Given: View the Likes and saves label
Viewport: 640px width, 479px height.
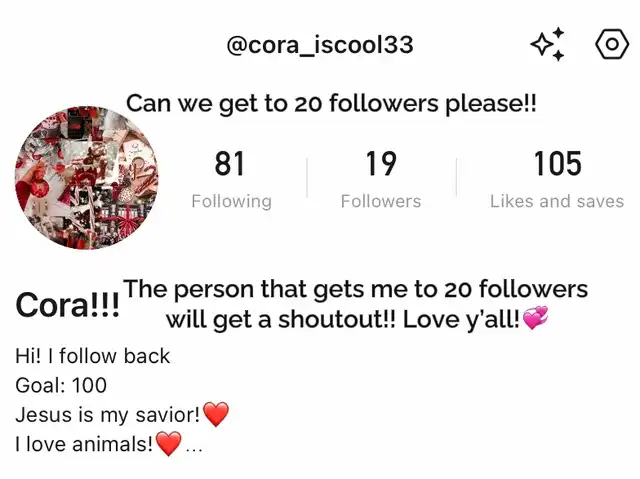Looking at the screenshot, I should (x=557, y=201).
